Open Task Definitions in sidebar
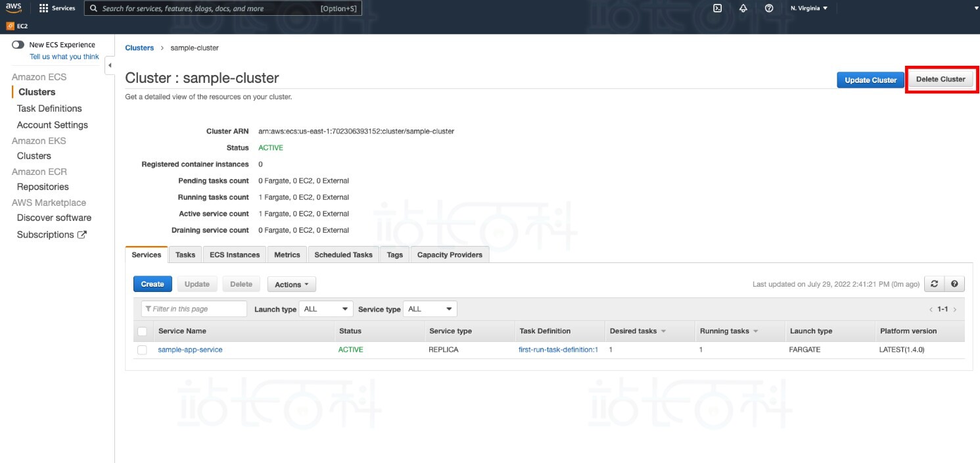This screenshot has width=980, height=463. pos(49,109)
